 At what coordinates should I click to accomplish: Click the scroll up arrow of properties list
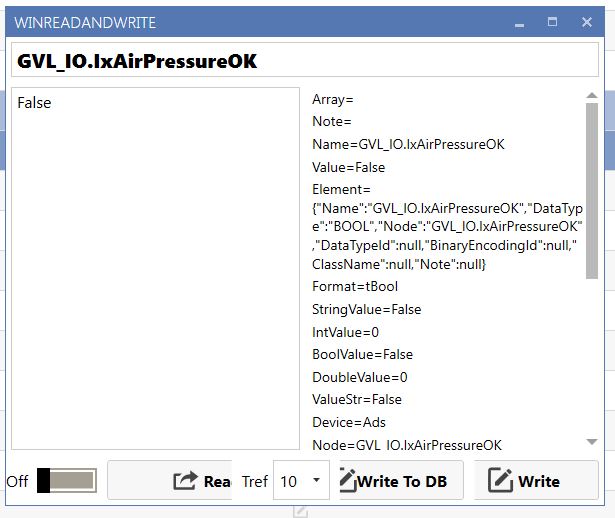[x=592, y=95]
